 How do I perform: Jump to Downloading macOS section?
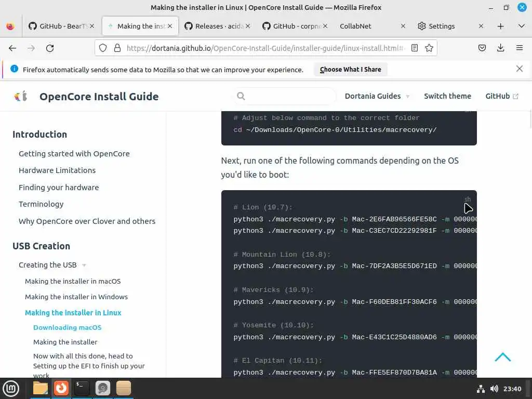(67, 327)
